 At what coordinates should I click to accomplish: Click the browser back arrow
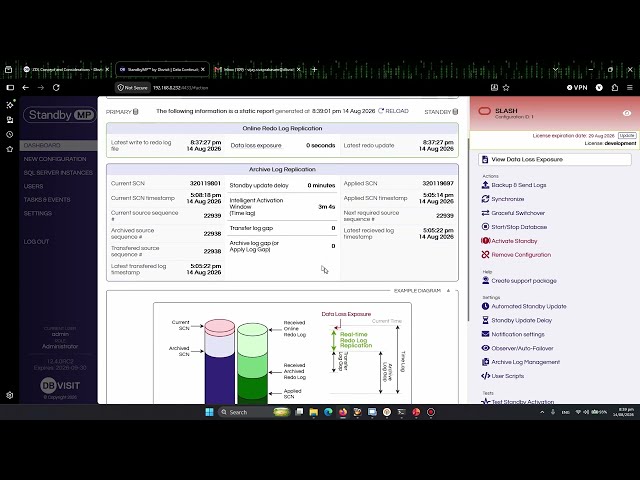coord(25,87)
